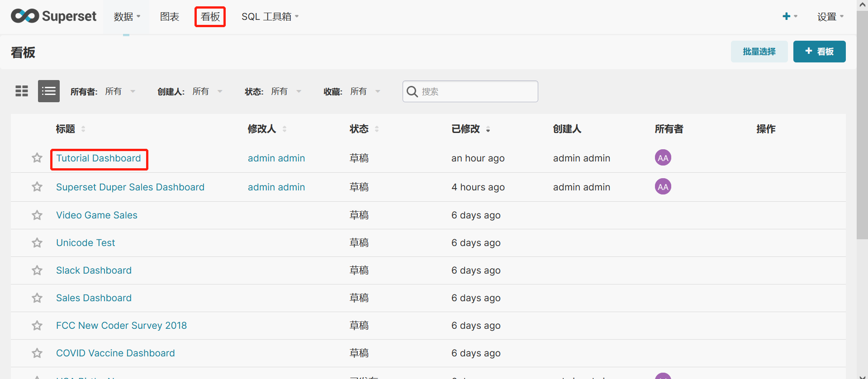Star the Slack Dashboard row
868x379 pixels.
pos(37,270)
